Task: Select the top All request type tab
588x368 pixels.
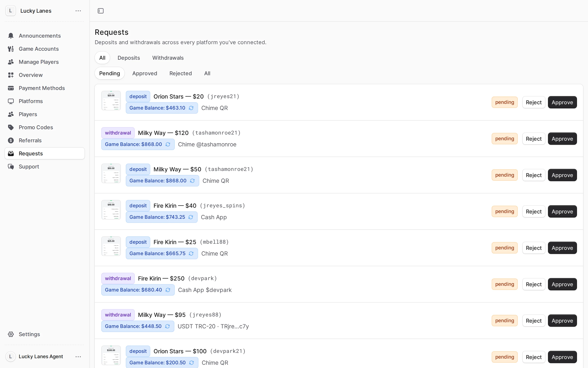Action: click(x=102, y=58)
